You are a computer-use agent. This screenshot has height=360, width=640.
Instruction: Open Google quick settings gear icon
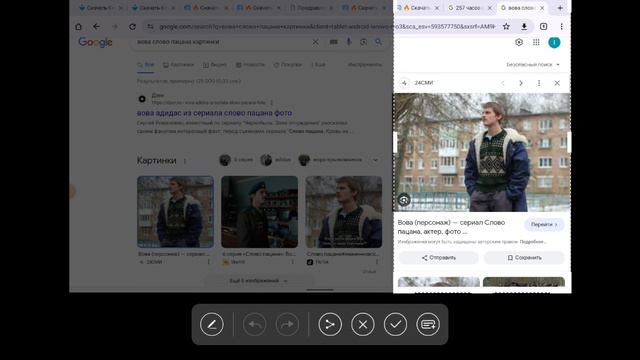[x=519, y=42]
